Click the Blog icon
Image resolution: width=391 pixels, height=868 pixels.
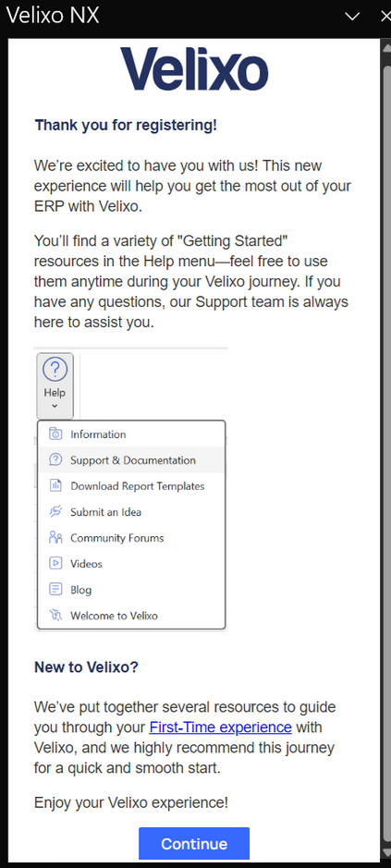click(55, 590)
